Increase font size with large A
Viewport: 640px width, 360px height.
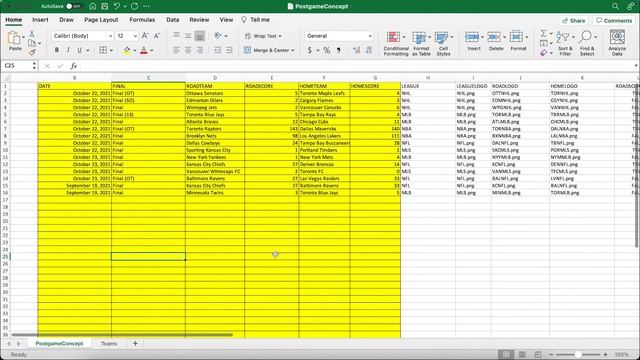pos(145,36)
